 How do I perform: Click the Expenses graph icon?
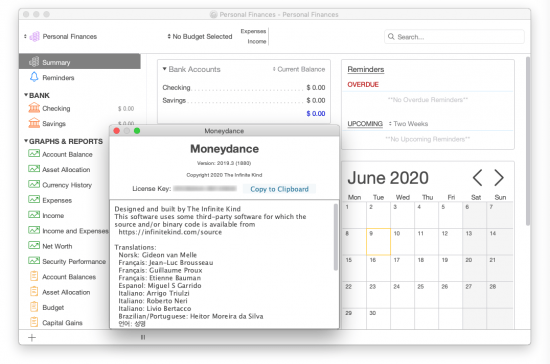(34, 200)
